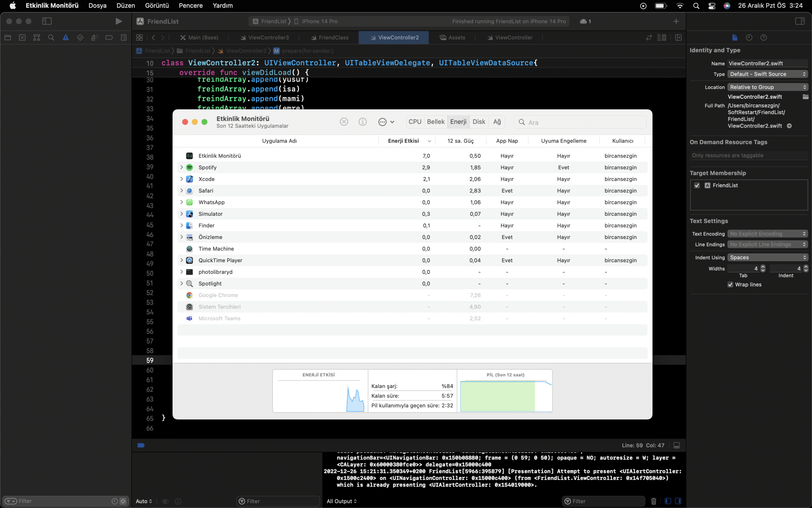
Task: Show console pane toggle
Action: [x=678, y=501]
